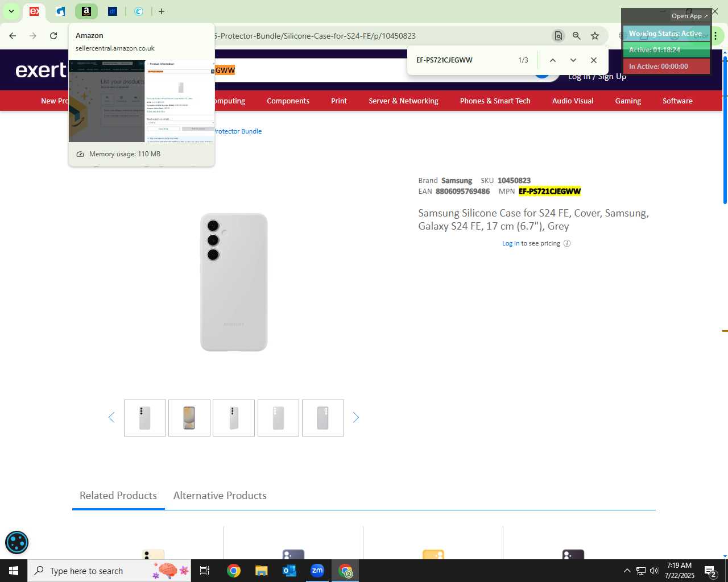Click the SKU number 10450823
Screen dimensions: 728x582
coord(514,181)
